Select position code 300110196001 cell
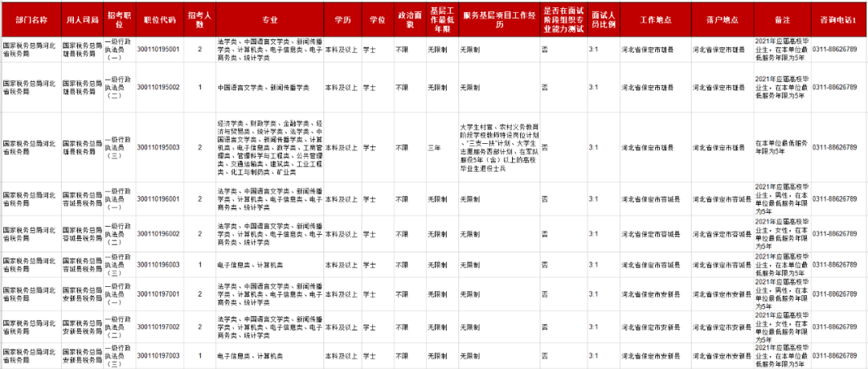 tap(158, 199)
